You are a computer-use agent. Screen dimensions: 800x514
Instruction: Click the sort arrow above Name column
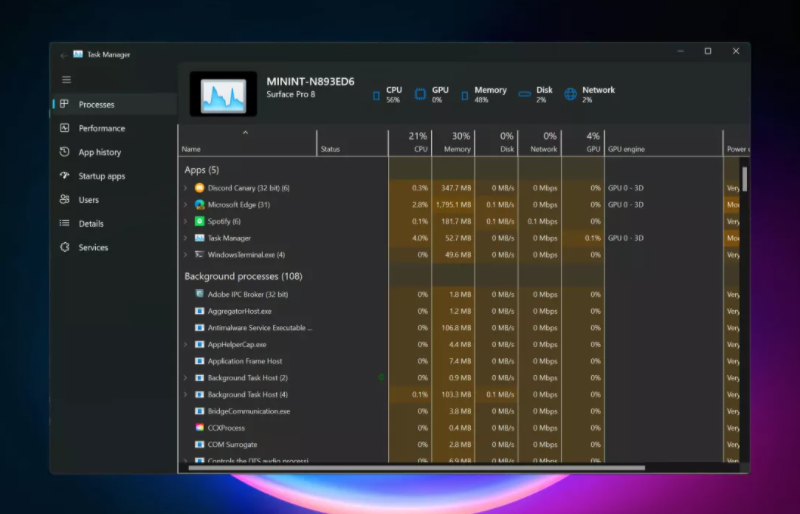click(x=245, y=133)
